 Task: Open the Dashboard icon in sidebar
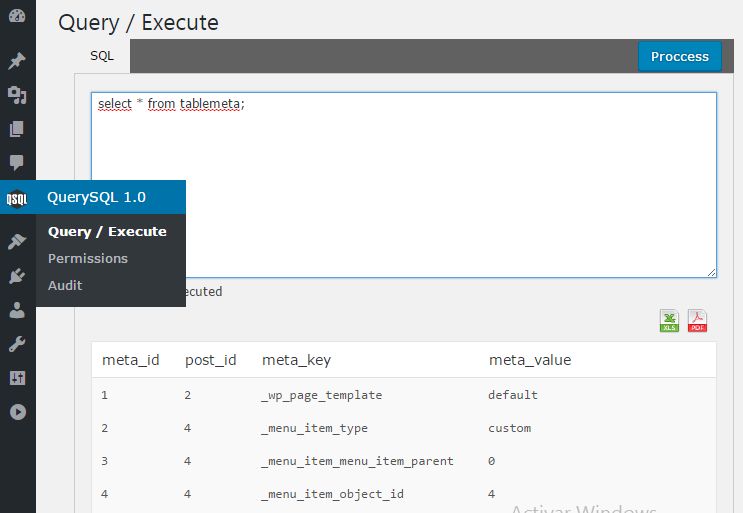point(17,16)
